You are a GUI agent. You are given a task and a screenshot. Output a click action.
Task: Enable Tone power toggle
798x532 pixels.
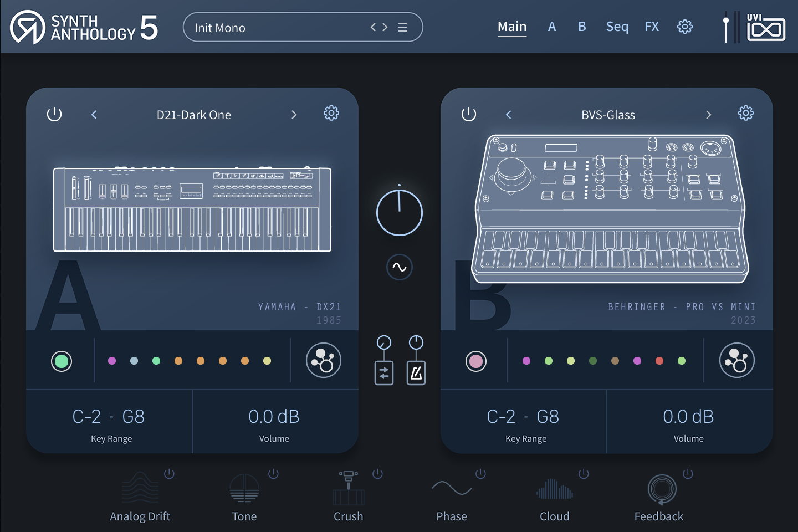(273, 474)
